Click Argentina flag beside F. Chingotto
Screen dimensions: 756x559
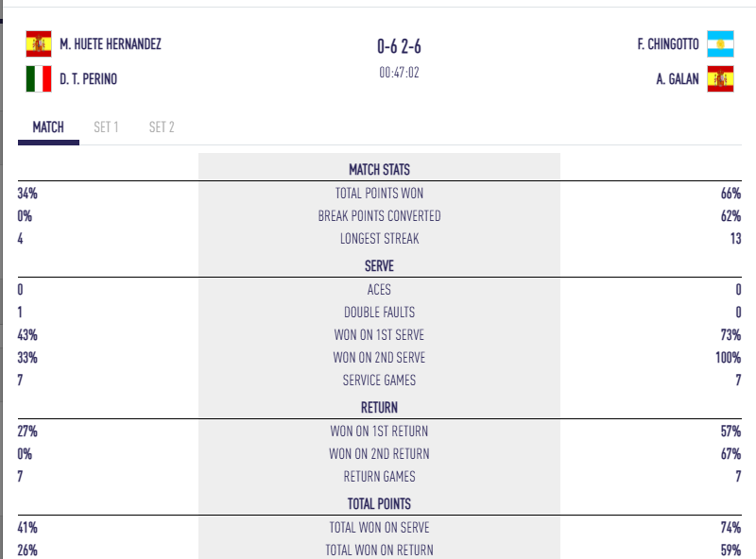(x=720, y=44)
